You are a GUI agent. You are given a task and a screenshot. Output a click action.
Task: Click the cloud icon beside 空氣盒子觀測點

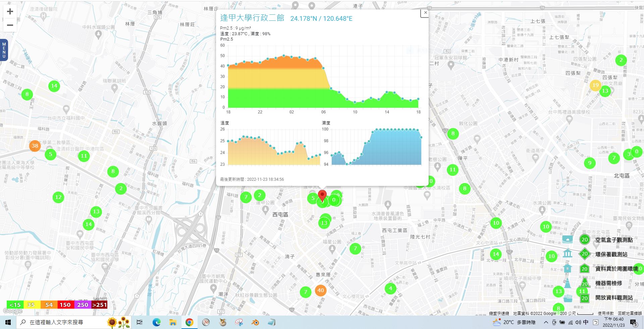[567, 239]
